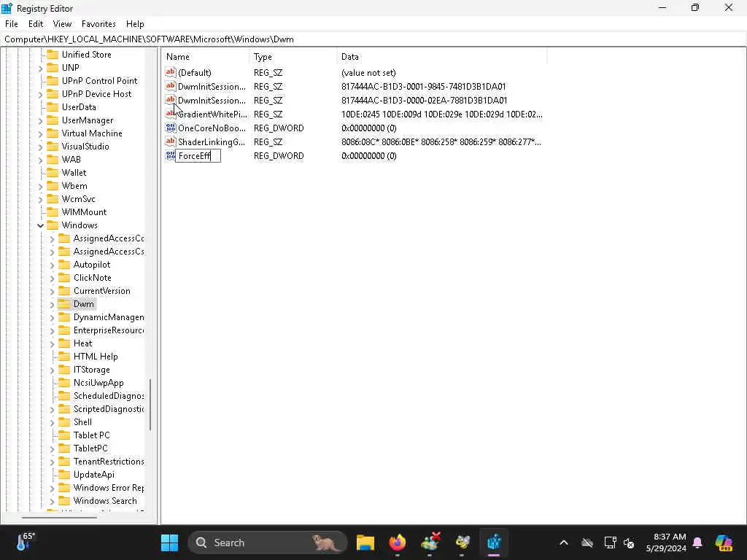This screenshot has height=560, width=747.
Task: Select the OneCoreNoBoo... DWORD value icon
Action: (x=171, y=128)
